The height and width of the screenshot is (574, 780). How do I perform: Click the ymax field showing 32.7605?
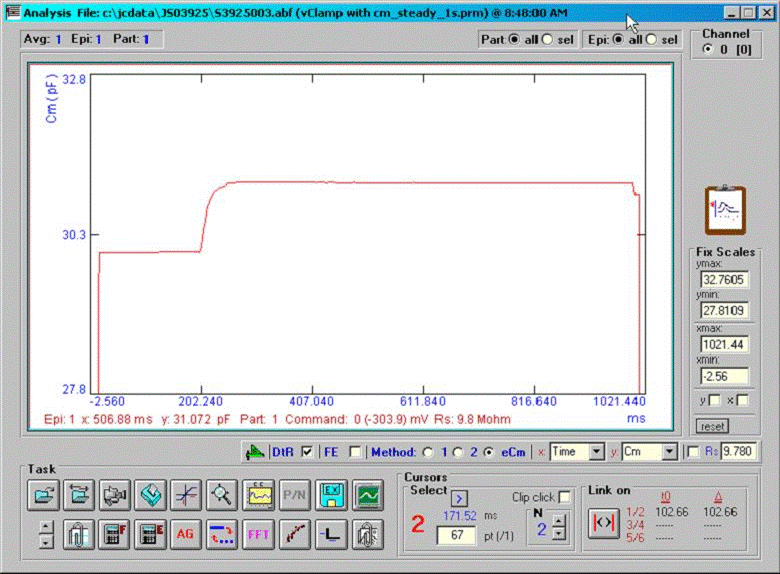[x=724, y=280]
